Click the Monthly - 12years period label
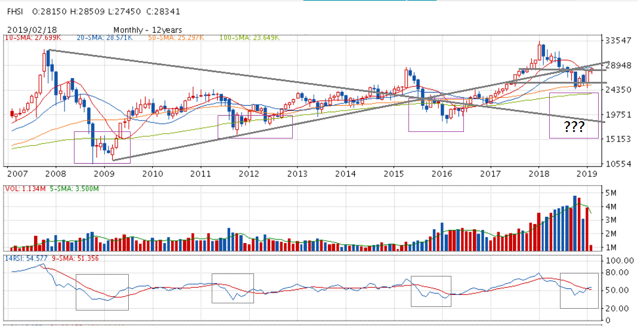The height and width of the screenshot is (332, 644). click(147, 30)
